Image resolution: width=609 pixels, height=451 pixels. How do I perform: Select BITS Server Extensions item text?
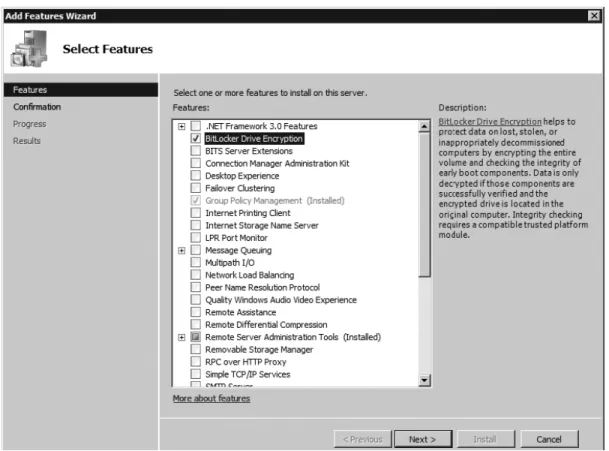(x=249, y=151)
